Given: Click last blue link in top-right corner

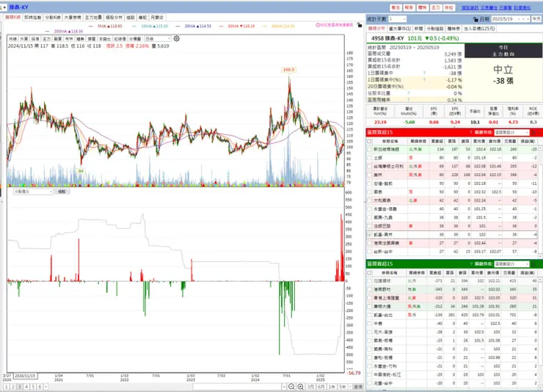Looking at the screenshot, I should [x=522, y=7].
